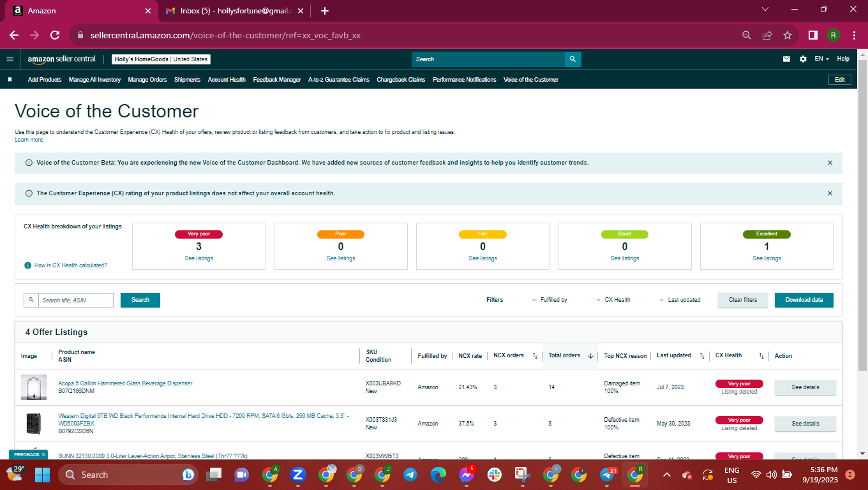This screenshot has height=490, width=868.
Task: Open Feedback Manager
Action: [x=277, y=80]
